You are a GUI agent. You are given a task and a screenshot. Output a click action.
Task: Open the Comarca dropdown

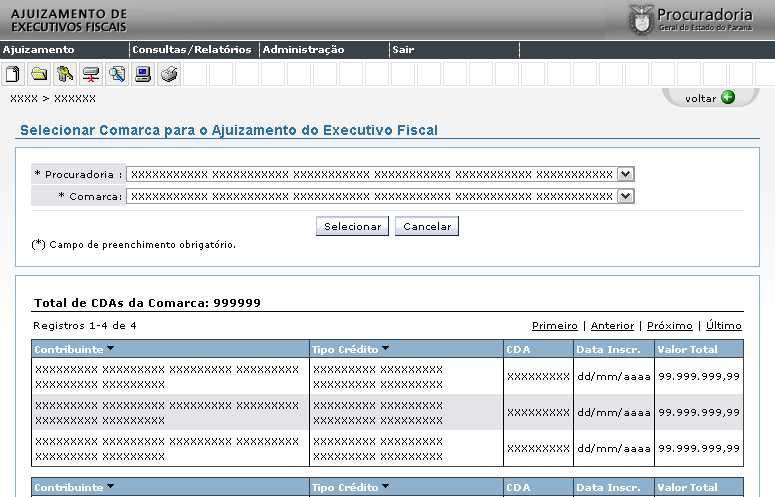(x=626, y=196)
